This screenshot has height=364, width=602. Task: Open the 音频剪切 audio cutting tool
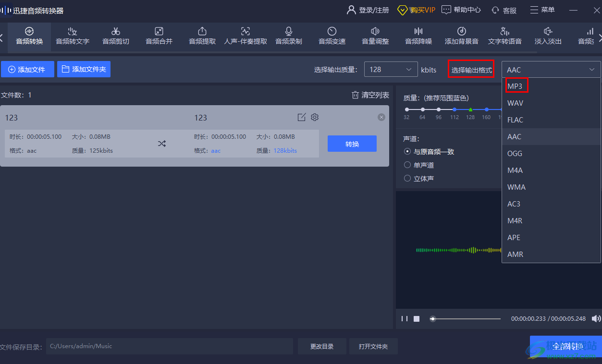click(x=116, y=36)
